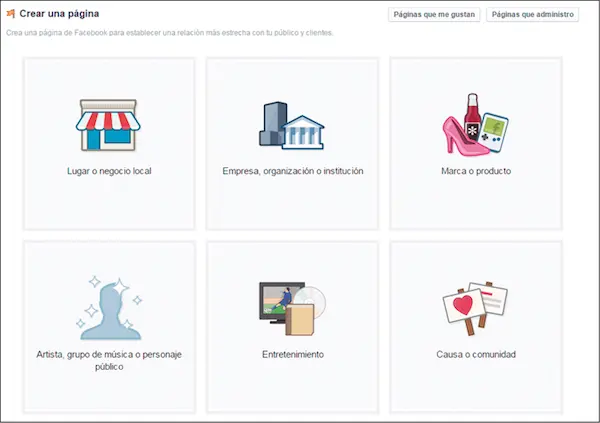600x423 pixels.
Task: Select the office building and bank icon
Action: click(x=292, y=126)
